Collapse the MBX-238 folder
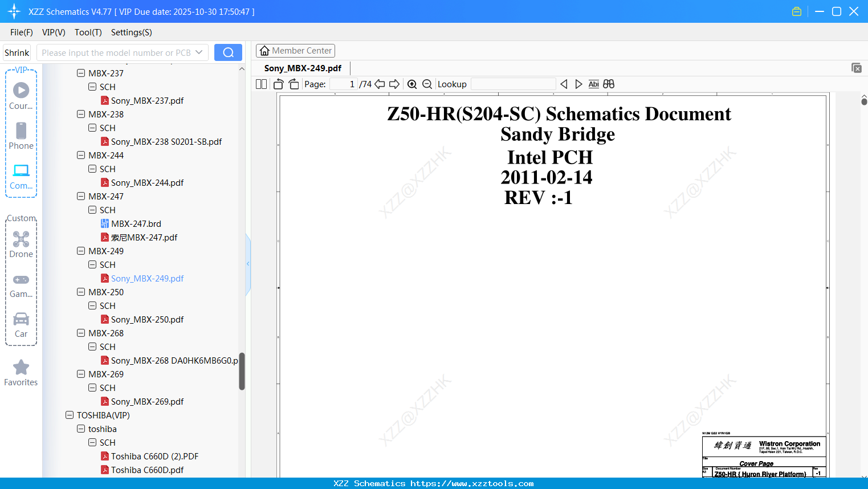 [x=81, y=115]
